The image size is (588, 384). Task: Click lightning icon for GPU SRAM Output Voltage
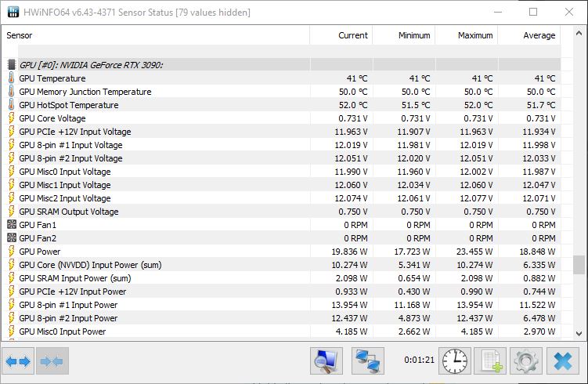point(12,212)
